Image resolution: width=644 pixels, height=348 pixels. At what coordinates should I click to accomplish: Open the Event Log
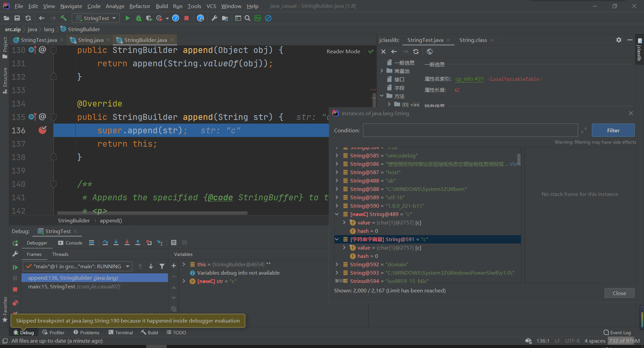coord(617,332)
